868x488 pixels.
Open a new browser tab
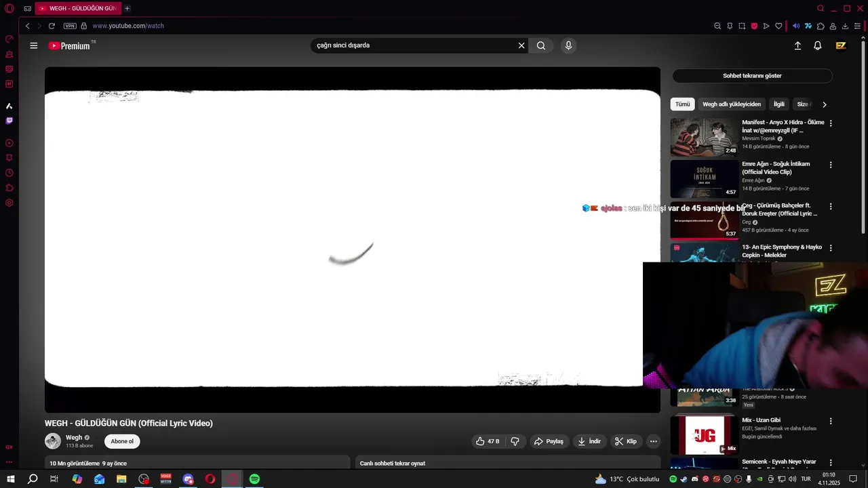click(127, 8)
